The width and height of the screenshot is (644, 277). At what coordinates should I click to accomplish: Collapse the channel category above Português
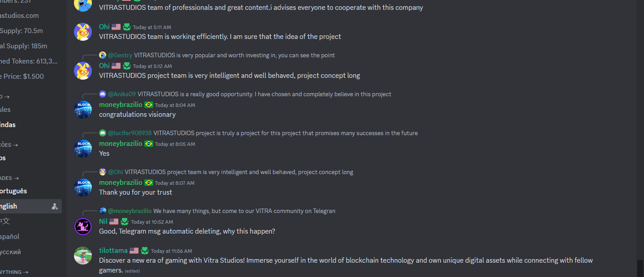[9, 178]
